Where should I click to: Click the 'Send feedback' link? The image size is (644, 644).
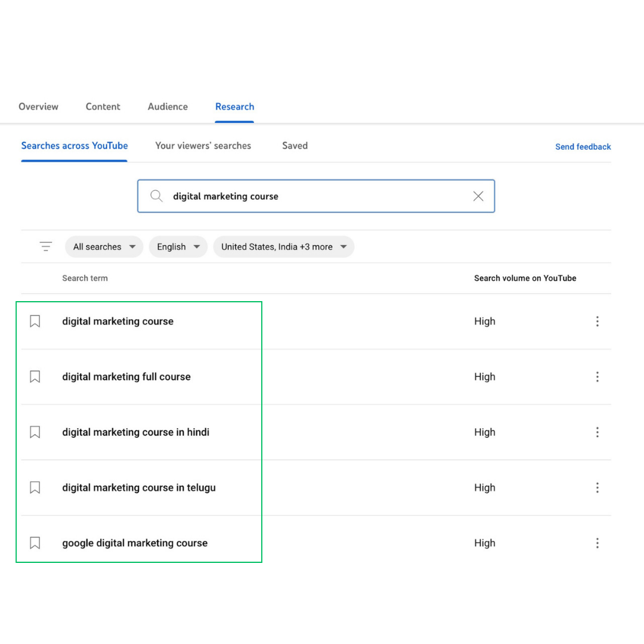(x=583, y=147)
